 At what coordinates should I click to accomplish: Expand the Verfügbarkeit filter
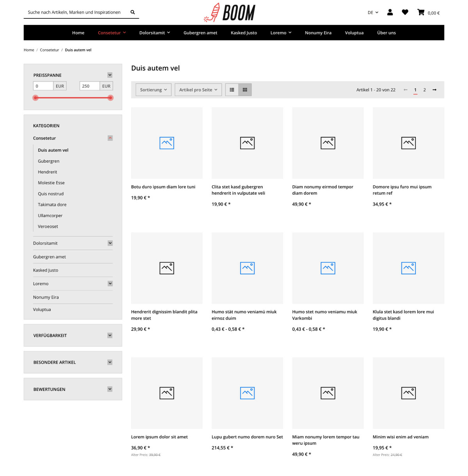110,335
